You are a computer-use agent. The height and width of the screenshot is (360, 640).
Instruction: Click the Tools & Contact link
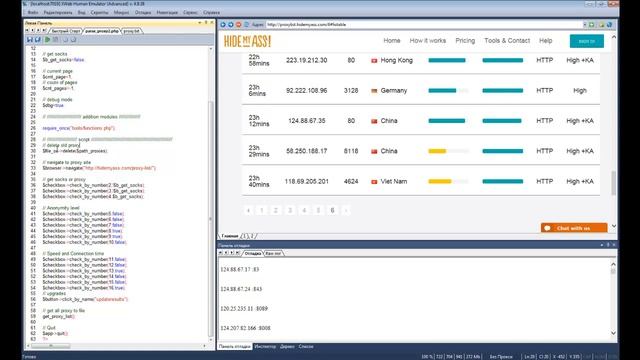507,41
